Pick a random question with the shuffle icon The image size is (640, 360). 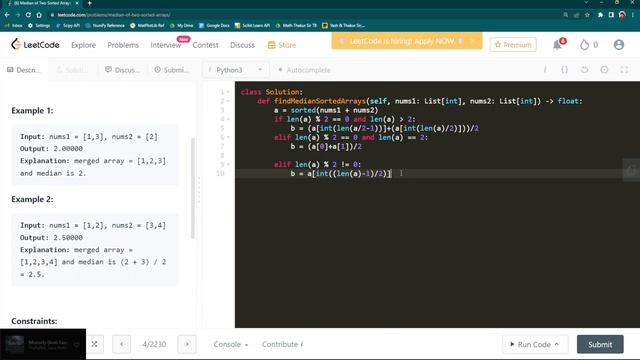click(94, 344)
